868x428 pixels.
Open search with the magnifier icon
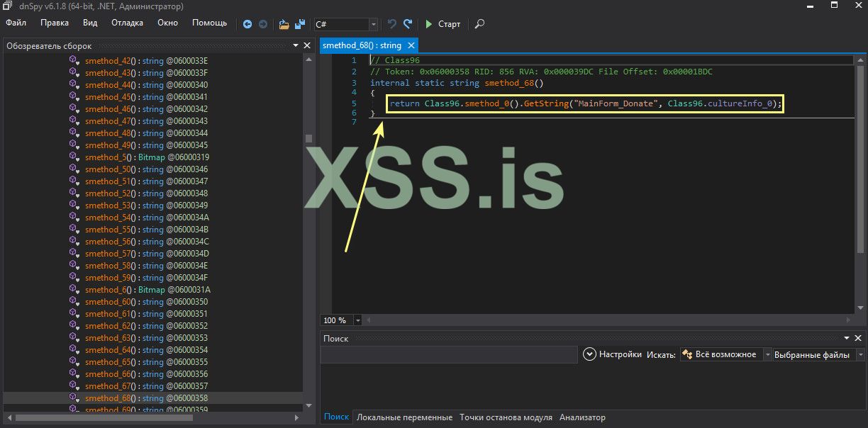click(x=479, y=24)
